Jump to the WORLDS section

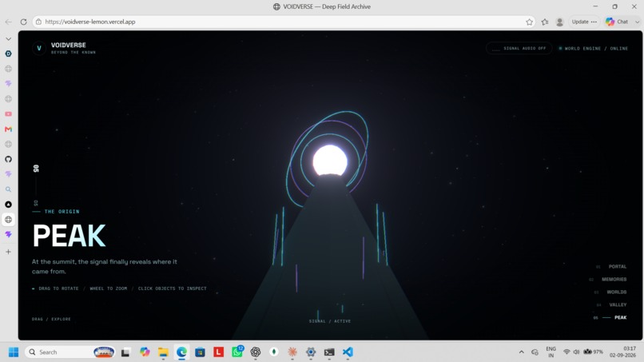coord(617,292)
